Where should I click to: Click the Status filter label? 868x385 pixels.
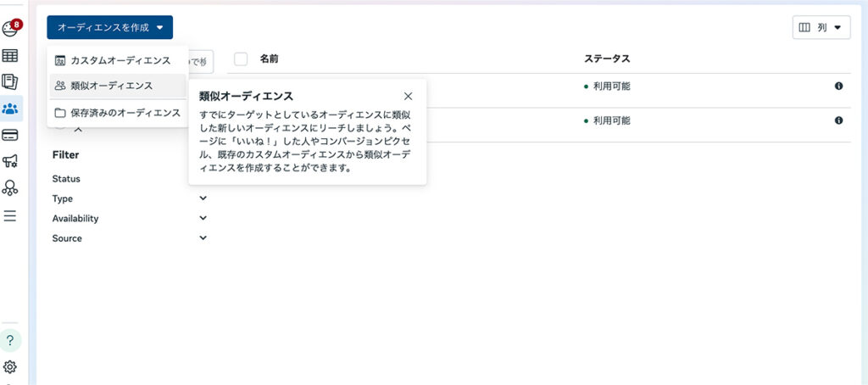point(66,179)
